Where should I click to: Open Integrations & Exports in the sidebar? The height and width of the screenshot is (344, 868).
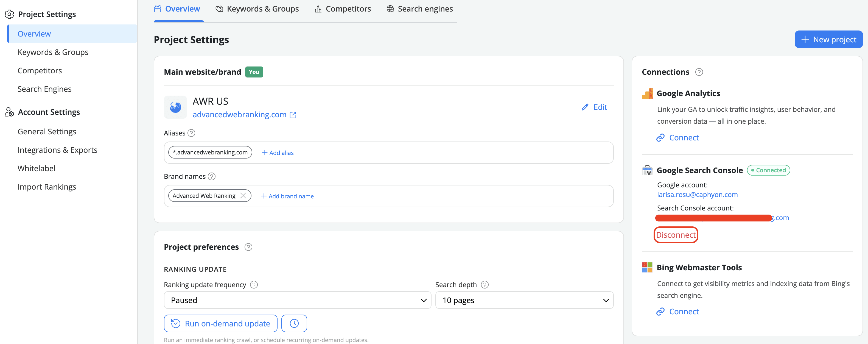(57, 150)
